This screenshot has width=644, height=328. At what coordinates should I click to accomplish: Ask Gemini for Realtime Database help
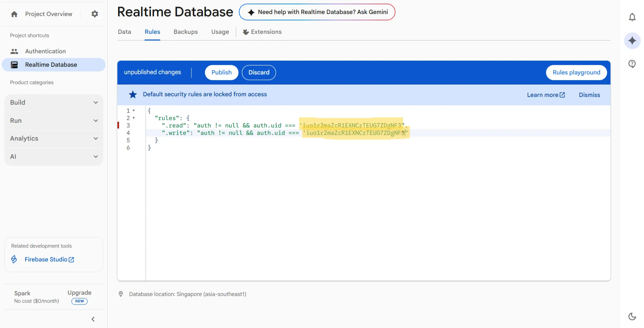click(x=317, y=12)
